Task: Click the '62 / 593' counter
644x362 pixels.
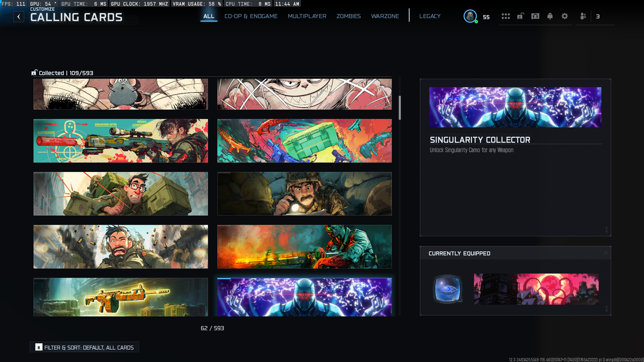Action: [212, 328]
